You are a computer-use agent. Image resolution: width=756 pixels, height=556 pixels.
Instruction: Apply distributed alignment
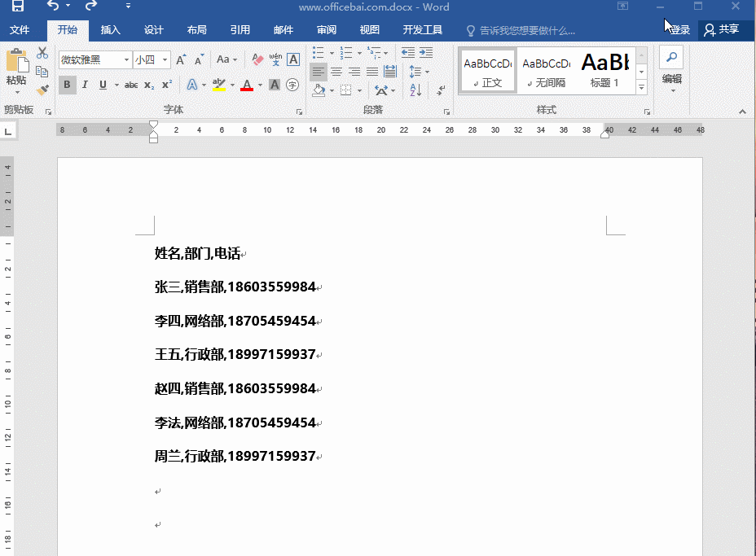(390, 72)
